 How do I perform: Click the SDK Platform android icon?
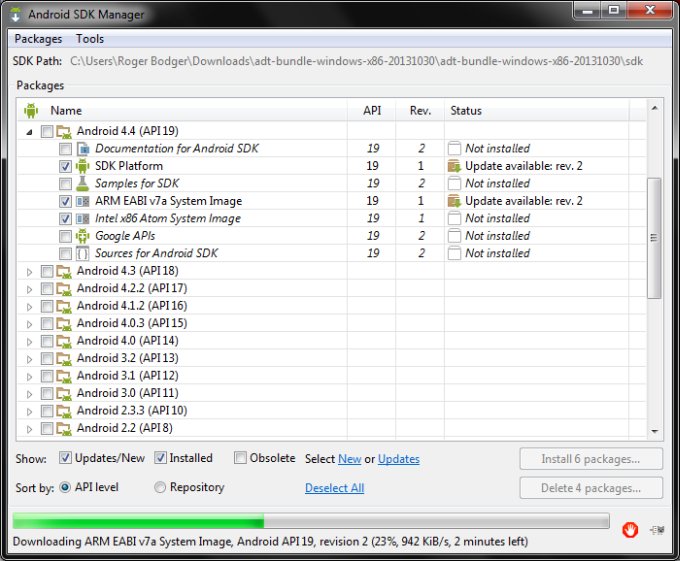(82, 166)
